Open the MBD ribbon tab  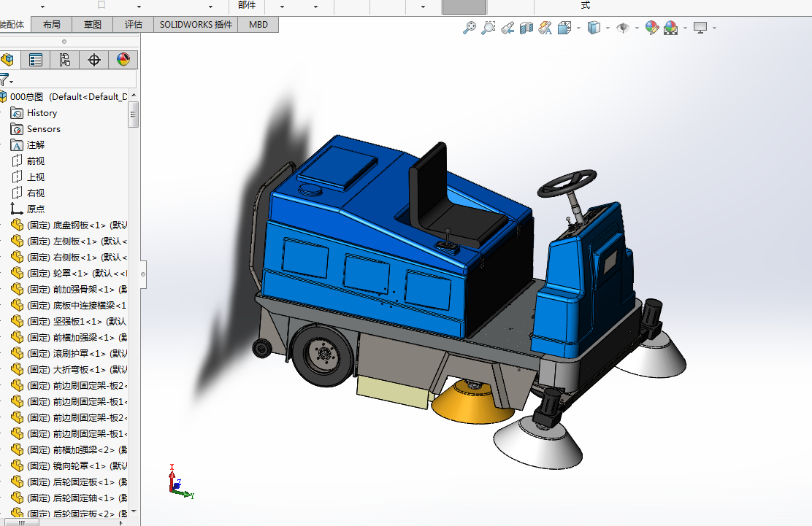coord(258,24)
